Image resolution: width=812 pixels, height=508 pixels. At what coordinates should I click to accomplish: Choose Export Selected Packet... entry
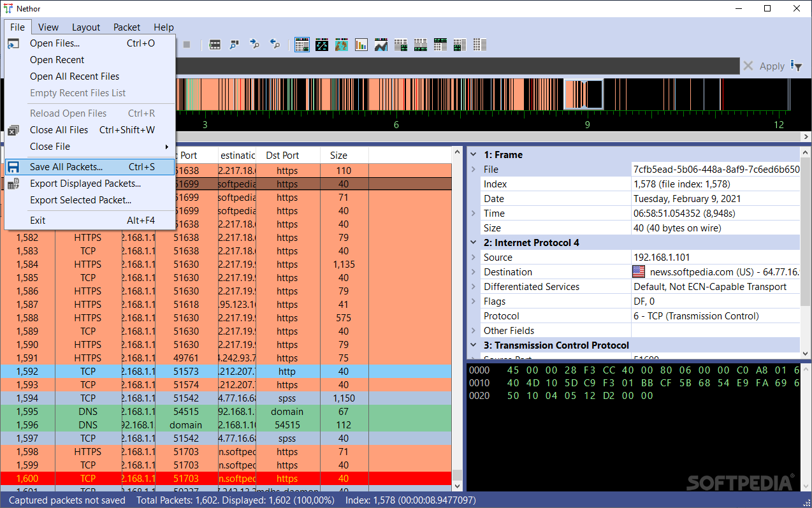click(x=90, y=200)
